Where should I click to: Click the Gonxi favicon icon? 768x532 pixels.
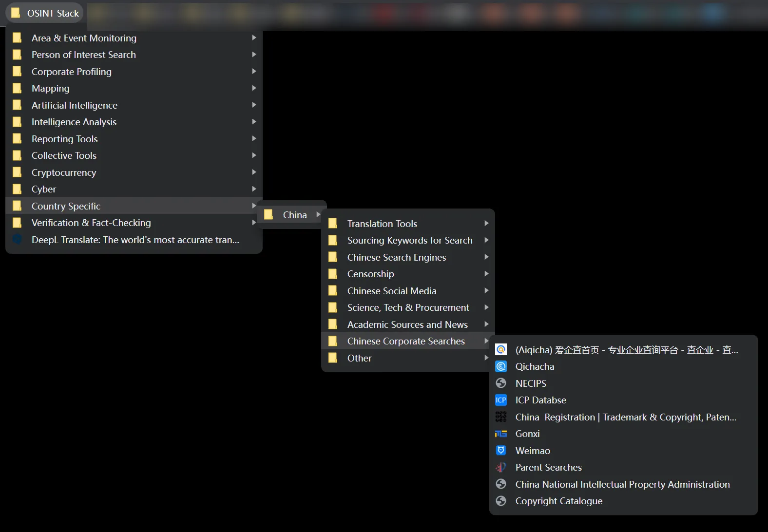coord(501,434)
